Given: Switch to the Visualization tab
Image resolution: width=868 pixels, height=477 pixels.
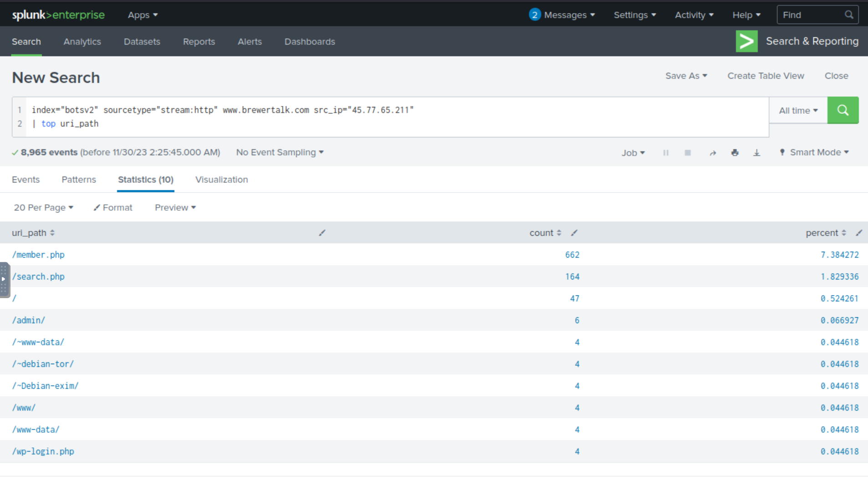Looking at the screenshot, I should pyautogui.click(x=222, y=180).
